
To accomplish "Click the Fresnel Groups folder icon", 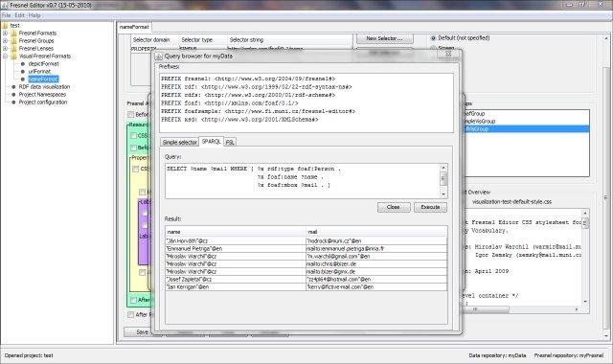I will click(x=14, y=40).
